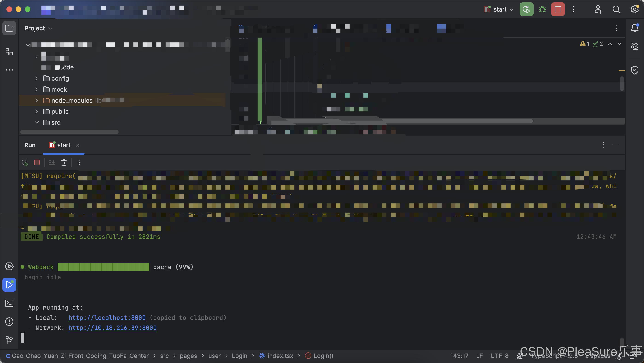Close the start run tab
This screenshot has width=644, height=363.
pos(78,145)
